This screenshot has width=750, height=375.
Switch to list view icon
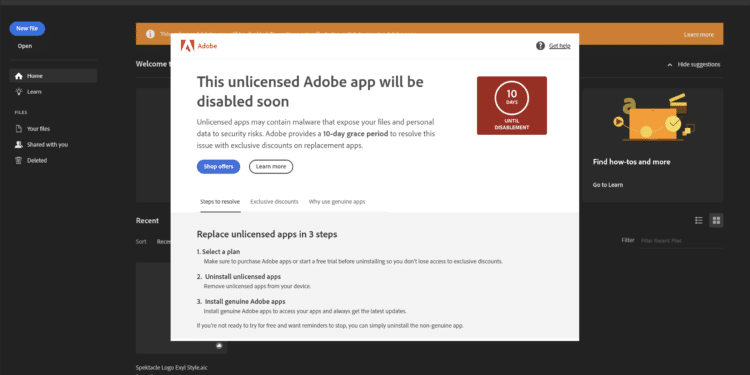[698, 220]
